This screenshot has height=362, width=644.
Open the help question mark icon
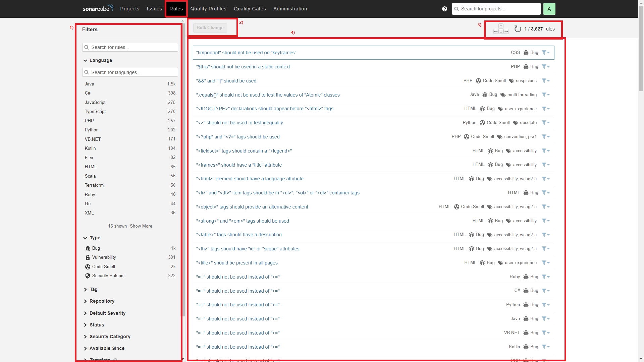point(444,9)
